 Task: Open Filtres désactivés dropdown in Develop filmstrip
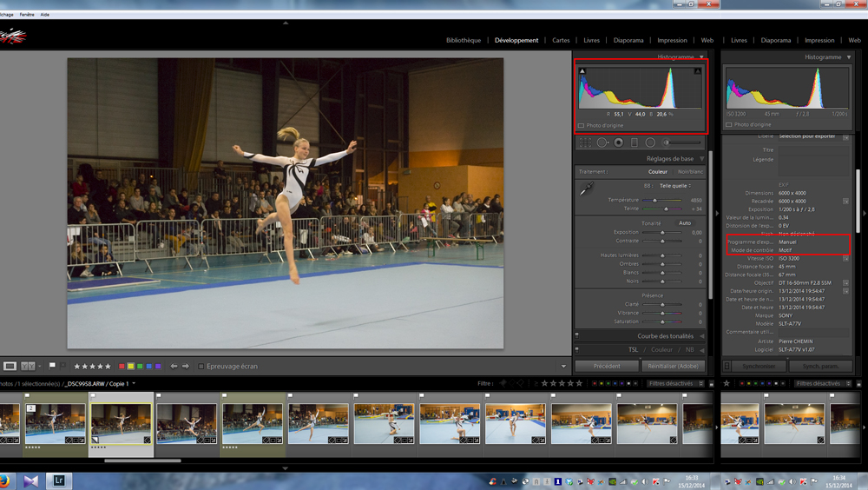click(675, 384)
